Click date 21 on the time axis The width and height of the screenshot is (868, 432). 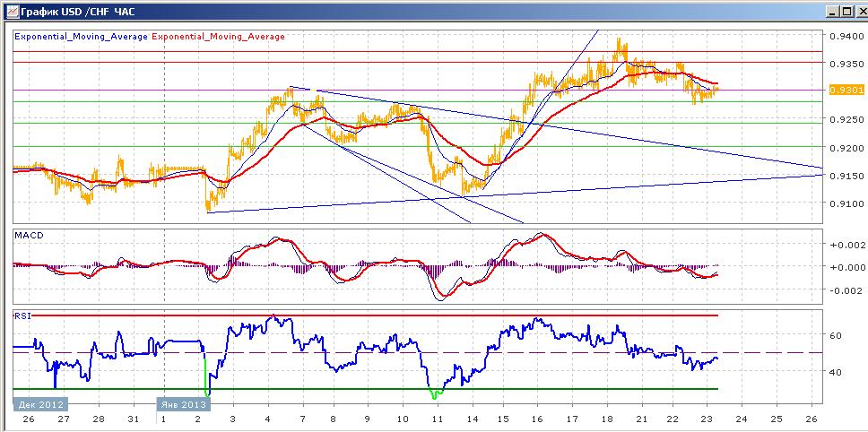point(640,419)
